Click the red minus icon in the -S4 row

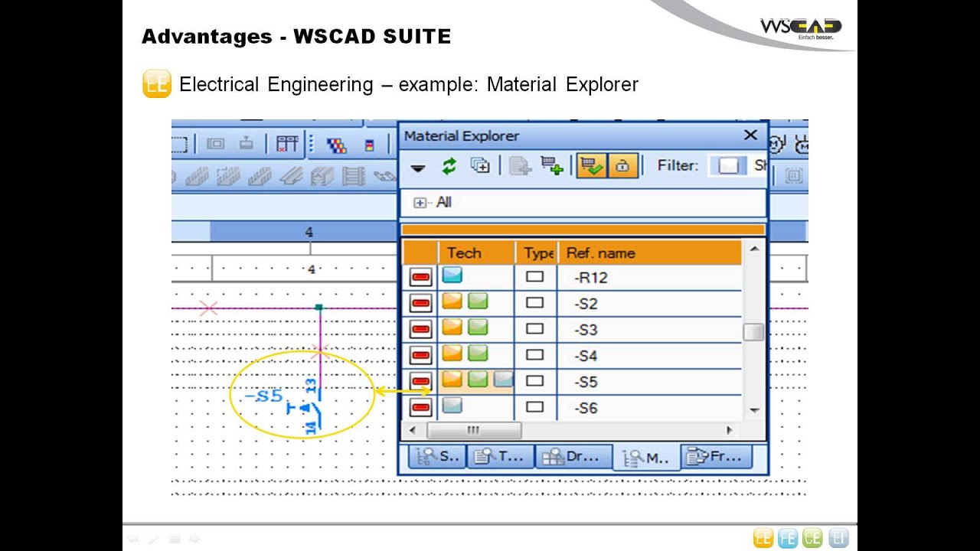pyautogui.click(x=420, y=356)
